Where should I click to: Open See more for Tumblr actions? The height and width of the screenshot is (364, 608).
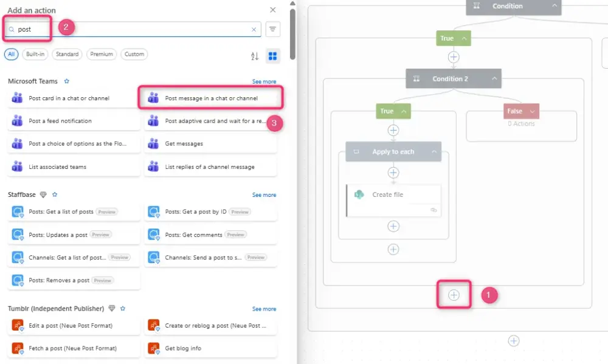264,309
